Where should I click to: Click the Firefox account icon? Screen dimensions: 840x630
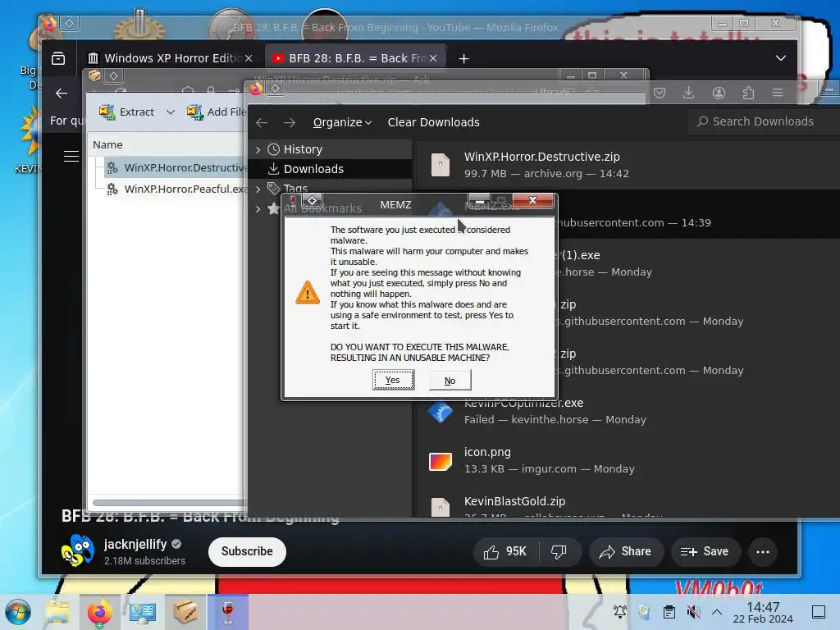(719, 94)
